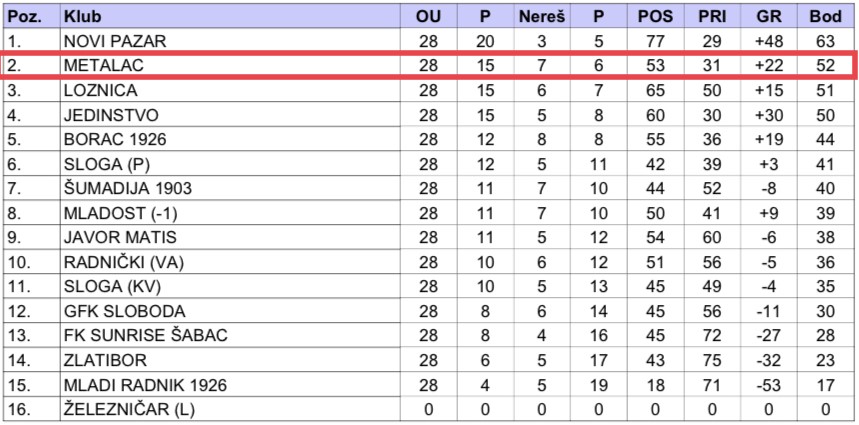Click the ŠUMADIJA 1903 club cell
The width and height of the screenshot is (859, 425).
pyautogui.click(x=127, y=188)
